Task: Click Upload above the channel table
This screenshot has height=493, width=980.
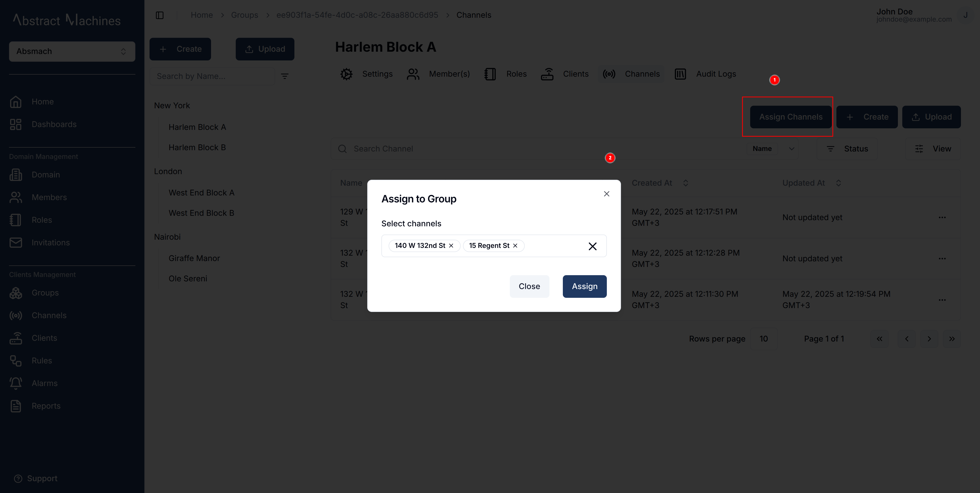Action: click(931, 117)
